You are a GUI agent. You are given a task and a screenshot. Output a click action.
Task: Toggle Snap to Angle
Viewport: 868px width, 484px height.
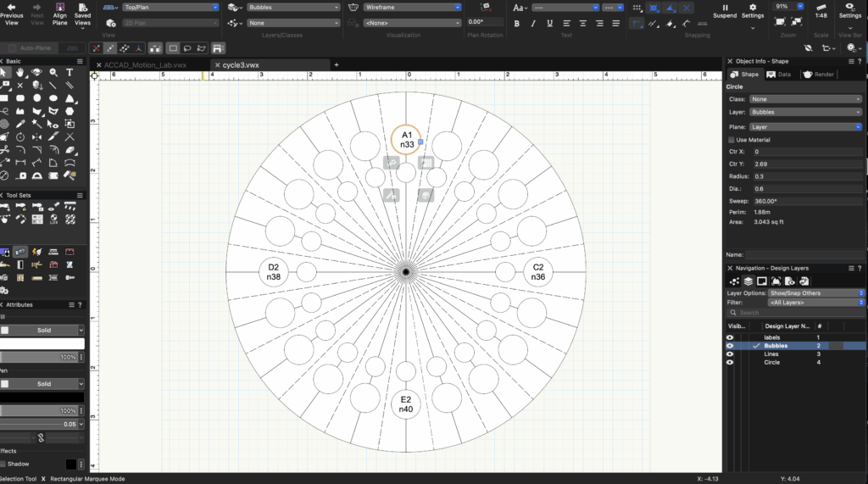point(670,8)
